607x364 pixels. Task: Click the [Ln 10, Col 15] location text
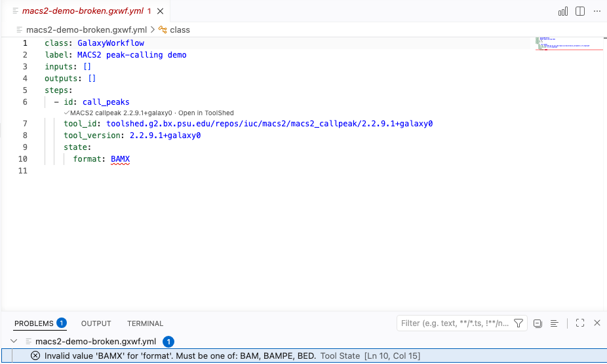(x=392, y=356)
